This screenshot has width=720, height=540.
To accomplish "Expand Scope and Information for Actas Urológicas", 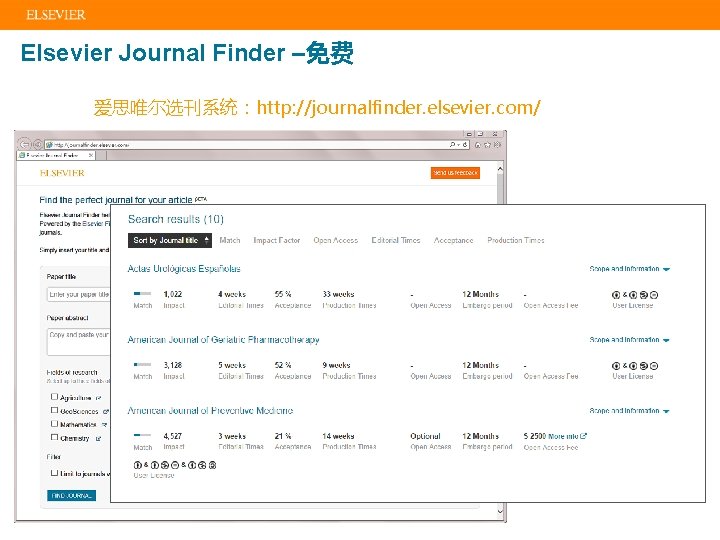I will coord(630,269).
